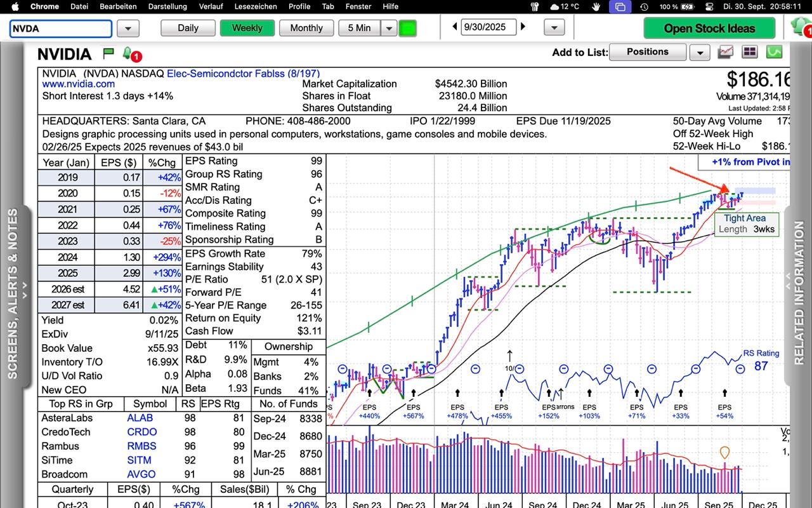This screenshot has height=508, width=812.
Task: Expand the 5 Min interval dropdown arrow
Action: tap(388, 28)
